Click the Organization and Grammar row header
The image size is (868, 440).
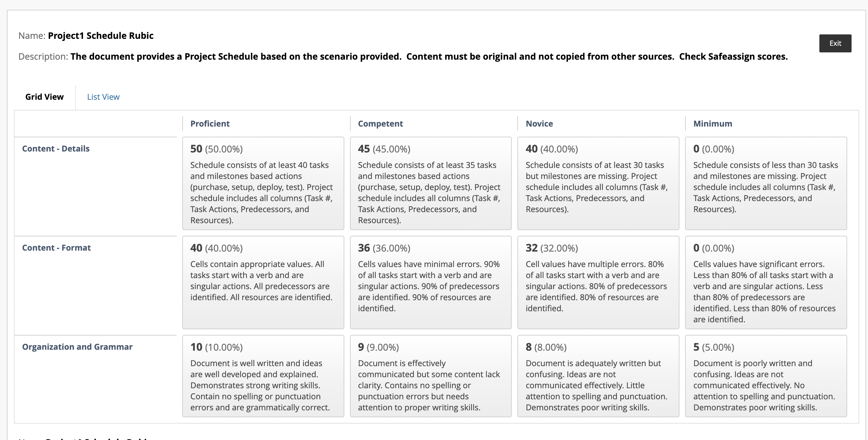click(x=77, y=347)
